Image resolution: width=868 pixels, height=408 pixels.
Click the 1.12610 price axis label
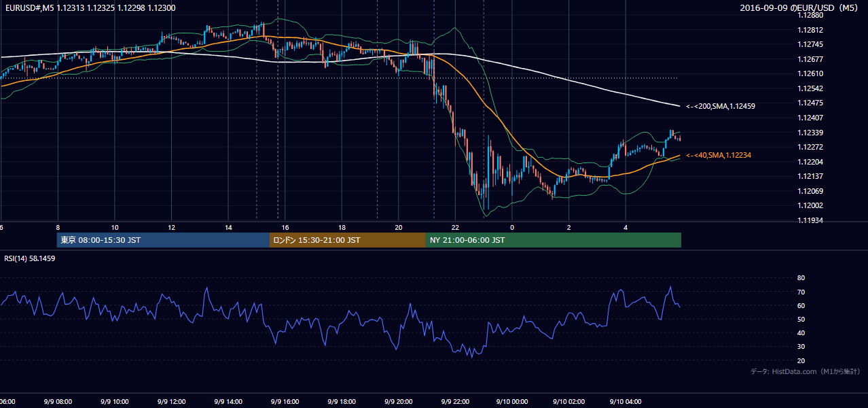pos(812,73)
